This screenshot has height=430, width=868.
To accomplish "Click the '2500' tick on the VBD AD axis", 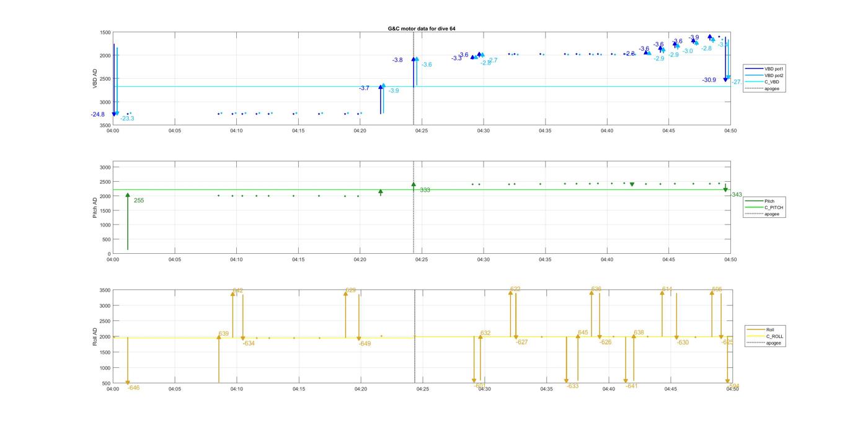I will click(x=105, y=79).
